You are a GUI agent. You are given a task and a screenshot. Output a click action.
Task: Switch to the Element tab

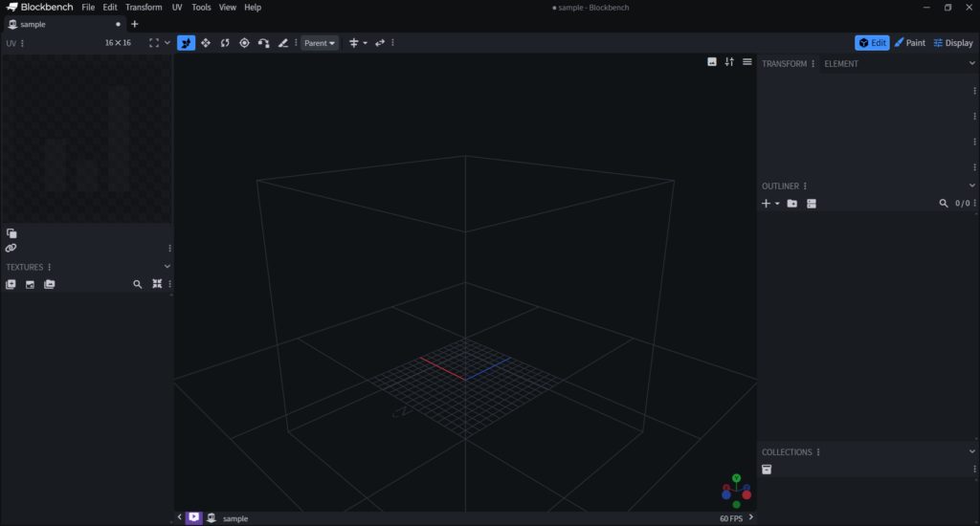click(x=841, y=64)
